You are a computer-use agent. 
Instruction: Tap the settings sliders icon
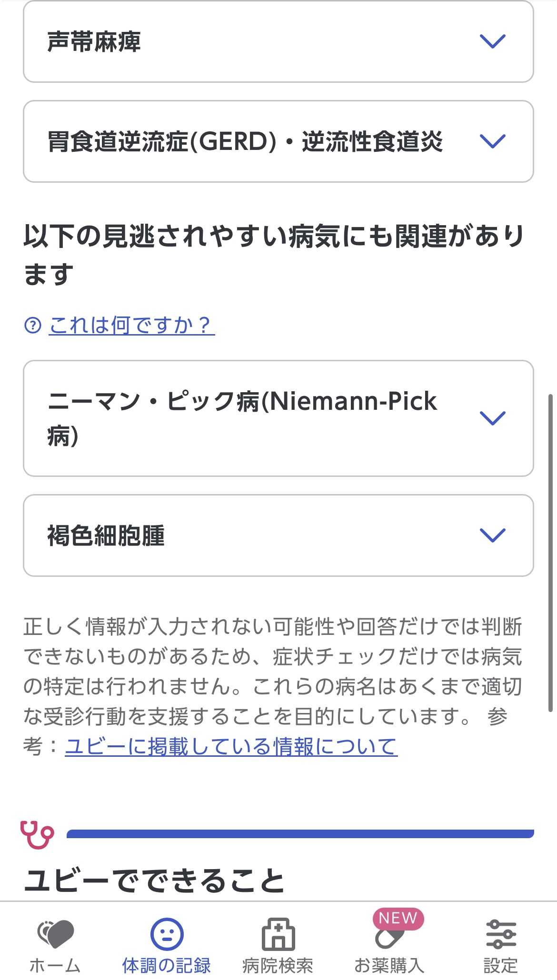(501, 934)
